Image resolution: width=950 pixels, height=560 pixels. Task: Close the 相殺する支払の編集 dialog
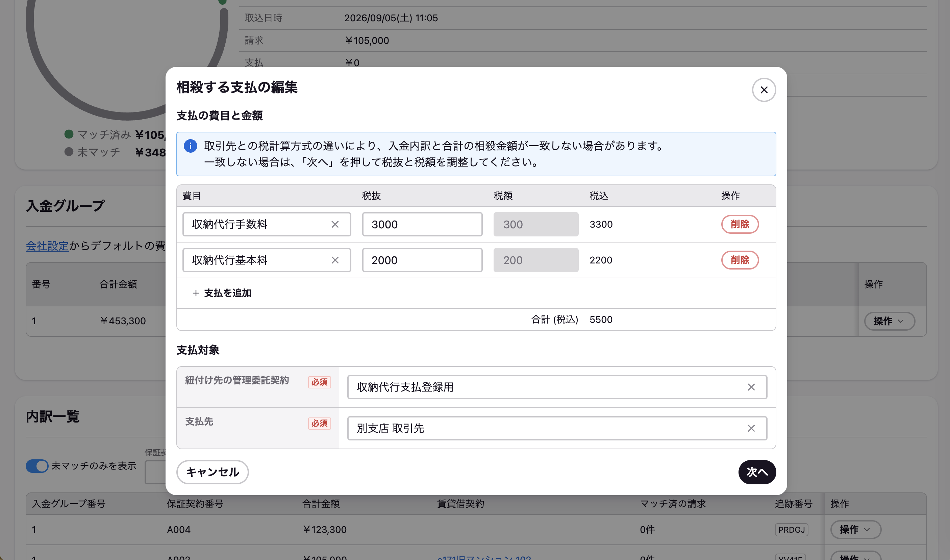764,90
